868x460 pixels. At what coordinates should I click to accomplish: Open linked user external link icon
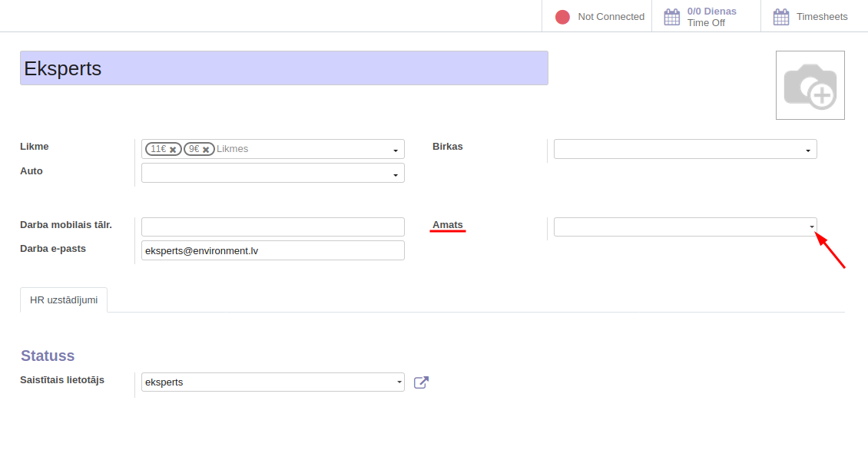point(421,382)
